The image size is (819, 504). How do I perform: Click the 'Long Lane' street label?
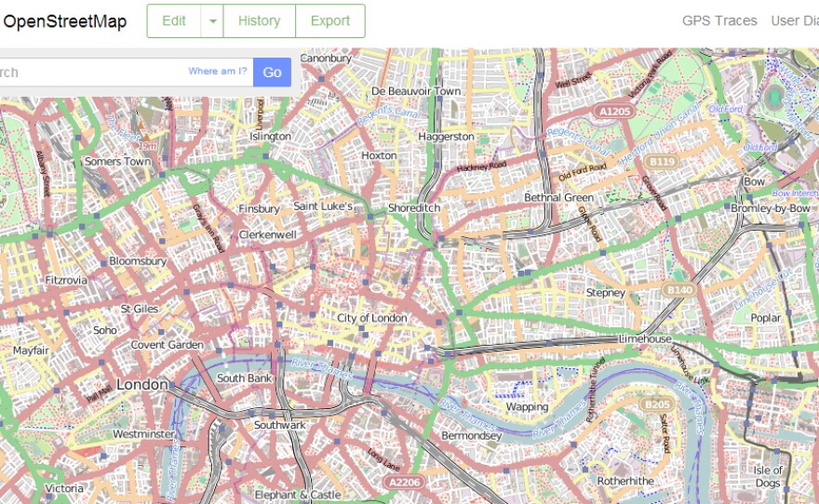383,459
